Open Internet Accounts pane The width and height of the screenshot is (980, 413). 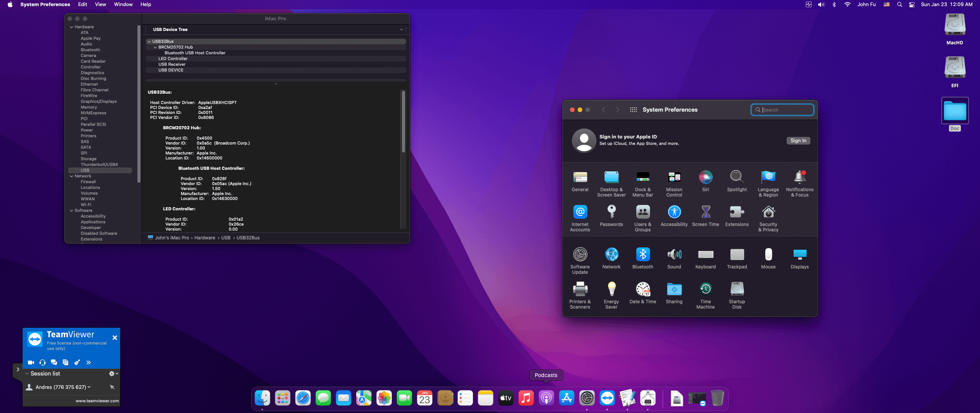[580, 219]
